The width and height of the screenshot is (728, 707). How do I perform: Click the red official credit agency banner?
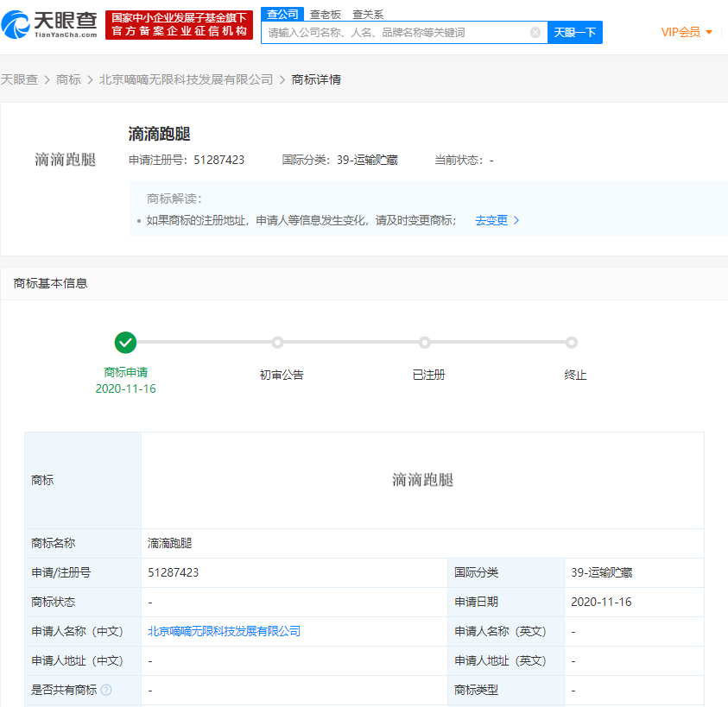point(180,25)
